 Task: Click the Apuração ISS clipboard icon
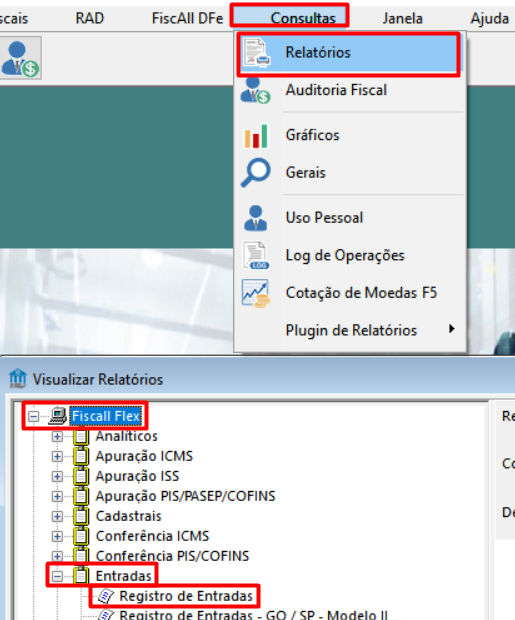click(x=81, y=476)
